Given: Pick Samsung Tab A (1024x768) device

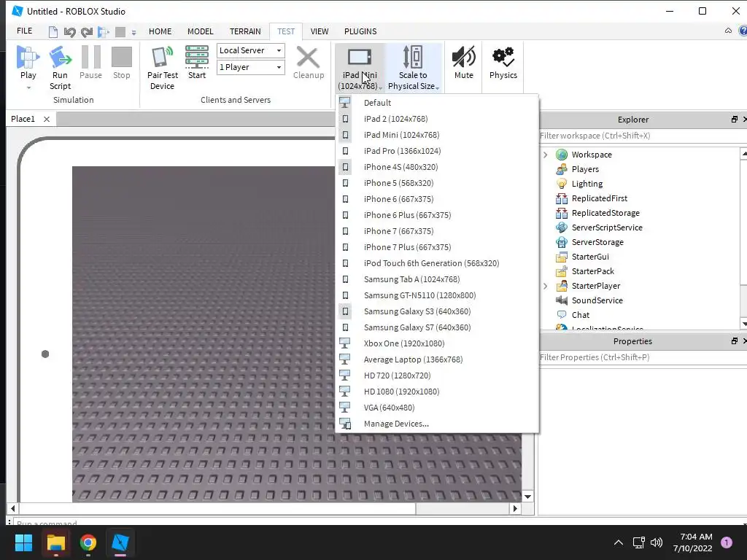Looking at the screenshot, I should (437, 279).
